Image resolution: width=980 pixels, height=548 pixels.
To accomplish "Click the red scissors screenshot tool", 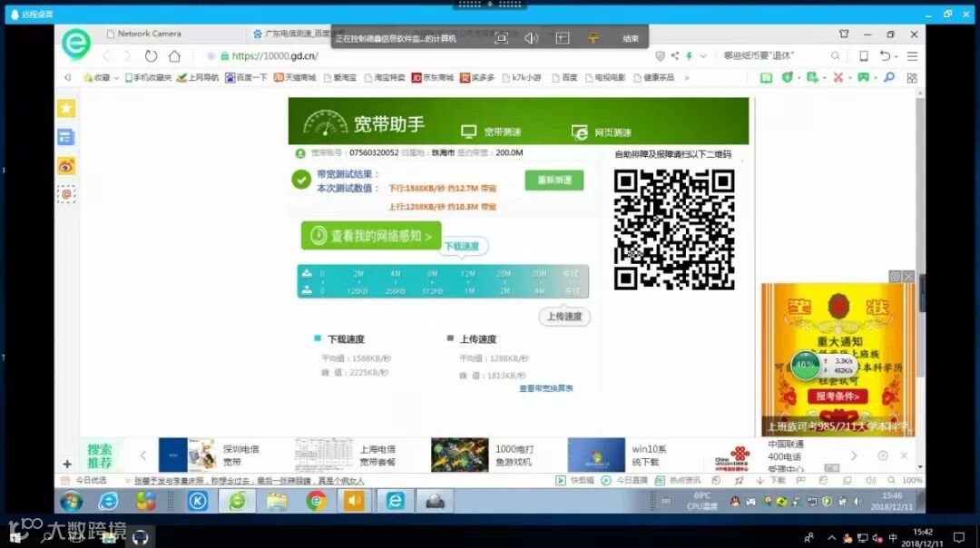I will click(x=838, y=77).
